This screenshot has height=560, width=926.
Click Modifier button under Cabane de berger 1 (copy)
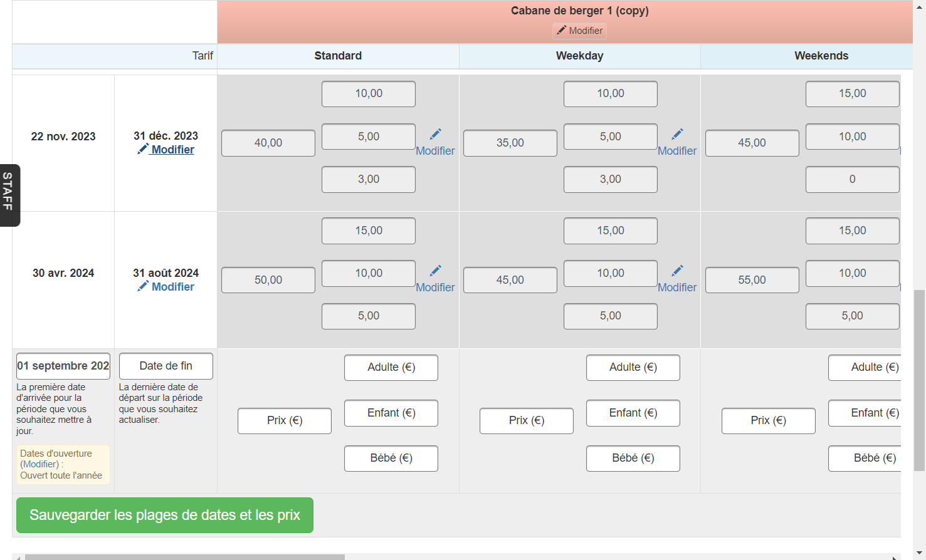(579, 31)
